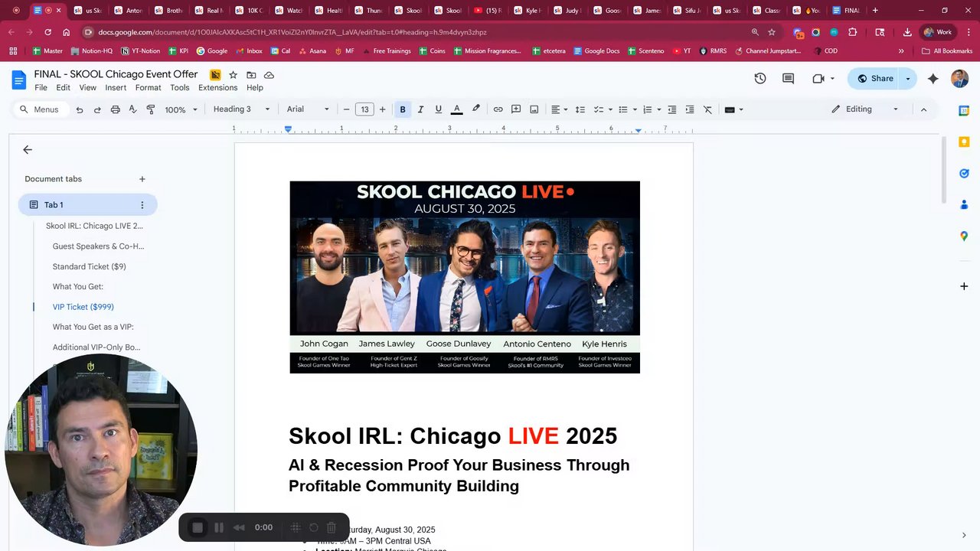Close the document tabs panel with back arrow
Viewport: 980px width, 551px height.
tap(28, 150)
